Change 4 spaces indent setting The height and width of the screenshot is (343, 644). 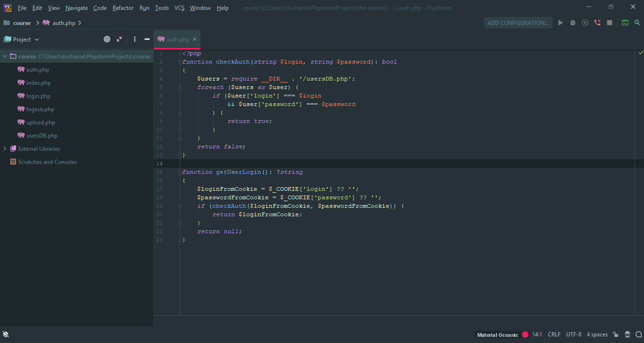click(x=597, y=335)
